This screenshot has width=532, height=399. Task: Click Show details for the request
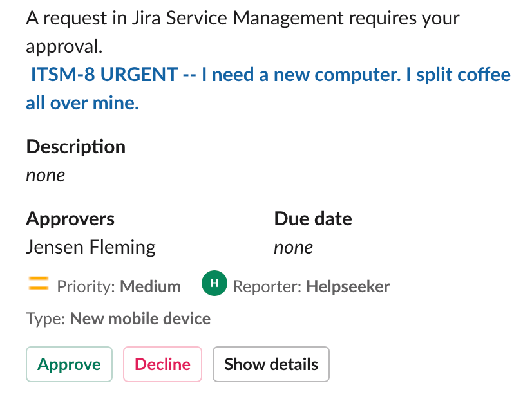click(x=271, y=364)
